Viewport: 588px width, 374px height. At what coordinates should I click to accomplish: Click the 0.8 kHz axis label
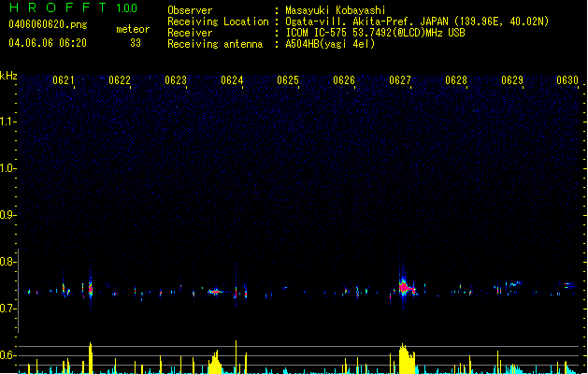coord(8,262)
